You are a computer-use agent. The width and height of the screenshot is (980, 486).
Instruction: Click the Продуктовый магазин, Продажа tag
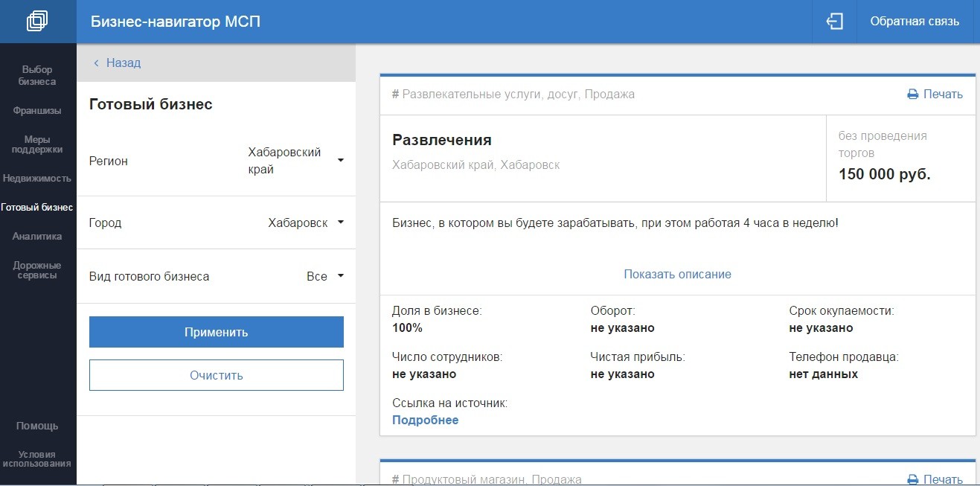[487, 480]
